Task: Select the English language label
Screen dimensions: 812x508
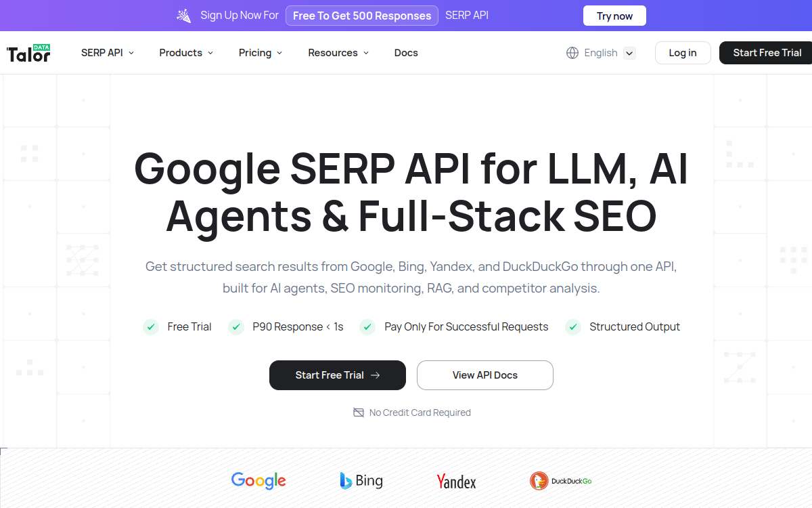Action: 601,53
